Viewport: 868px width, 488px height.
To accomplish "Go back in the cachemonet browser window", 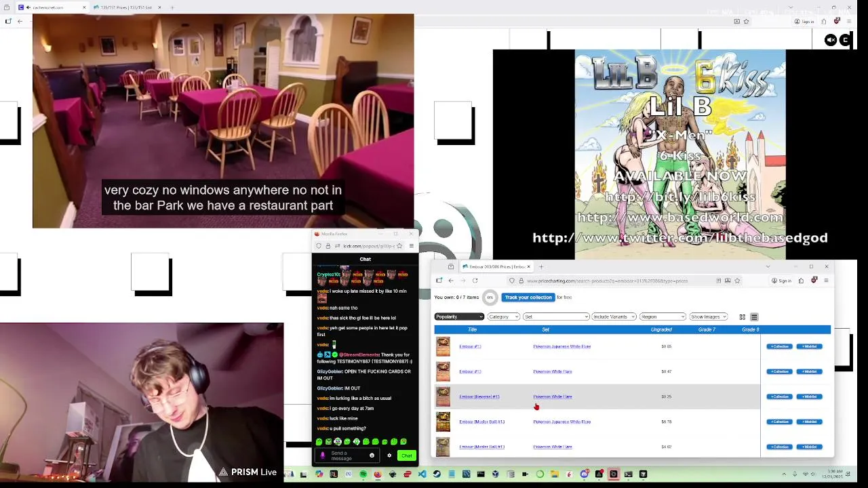I will (20, 21).
